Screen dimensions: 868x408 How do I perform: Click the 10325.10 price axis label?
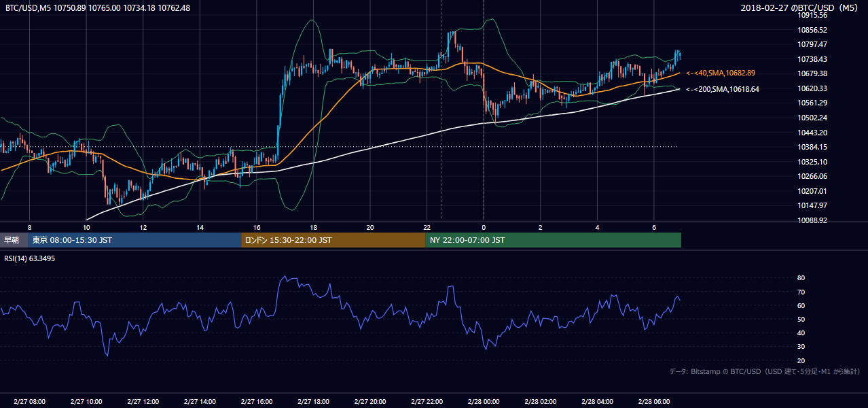tap(812, 162)
